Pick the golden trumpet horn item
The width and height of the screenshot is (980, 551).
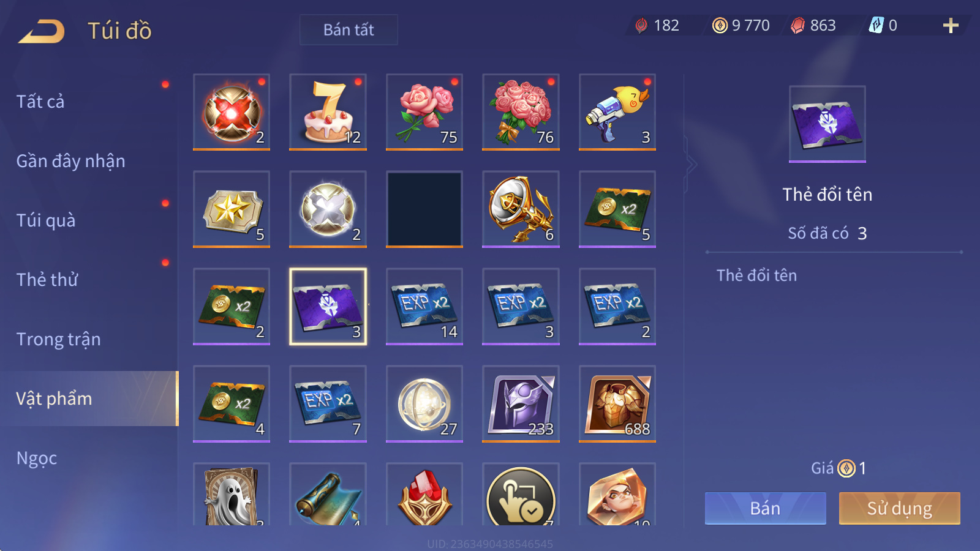pyautogui.click(x=521, y=209)
